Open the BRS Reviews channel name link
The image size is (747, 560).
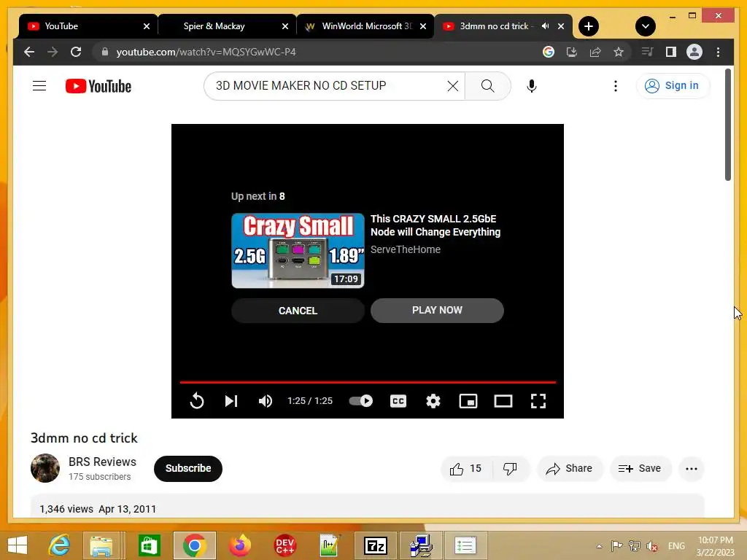(x=102, y=462)
